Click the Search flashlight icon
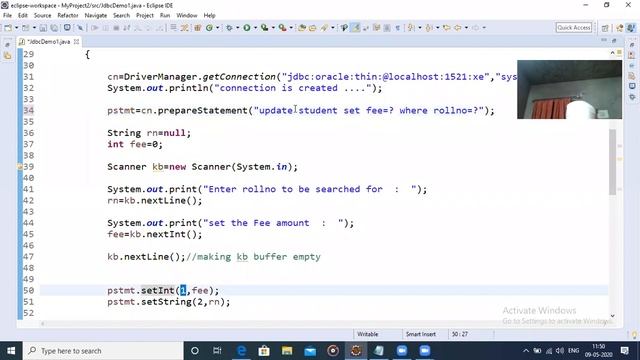 tap(324, 28)
